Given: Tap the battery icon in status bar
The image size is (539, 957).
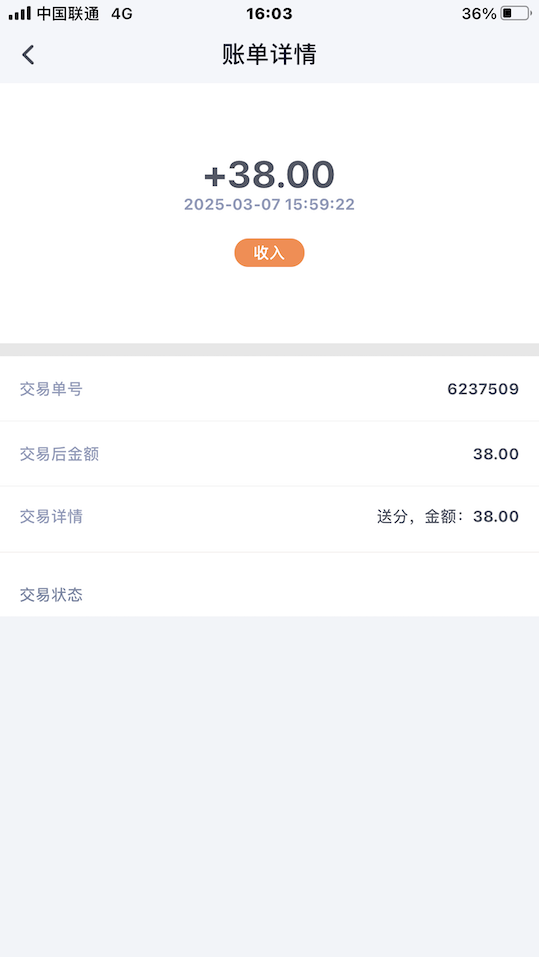Looking at the screenshot, I should pos(516,13).
